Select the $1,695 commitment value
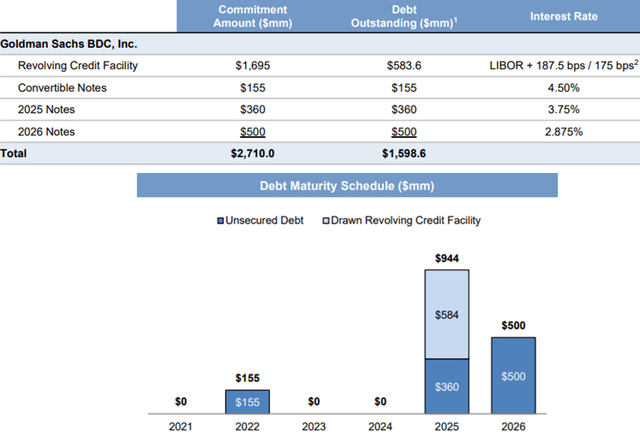 tap(253, 66)
